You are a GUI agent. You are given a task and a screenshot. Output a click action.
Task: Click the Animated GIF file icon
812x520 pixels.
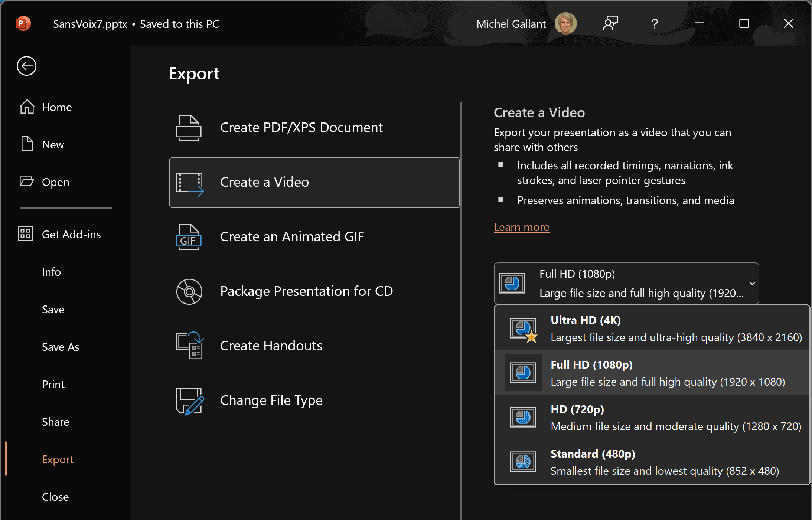click(x=189, y=237)
